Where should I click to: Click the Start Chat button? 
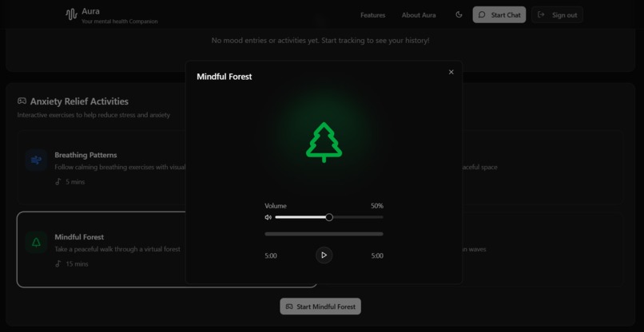[x=499, y=15]
